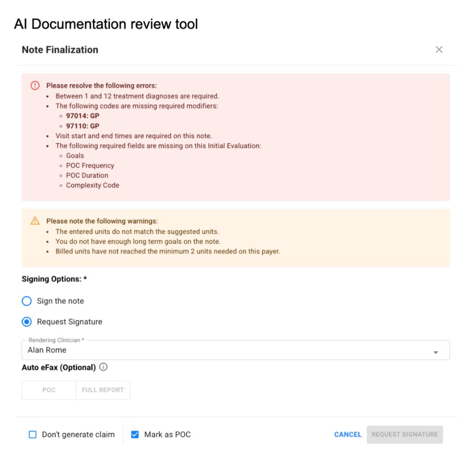Close the Note Finalization dialog
This screenshot has width=476, height=461.
point(439,50)
